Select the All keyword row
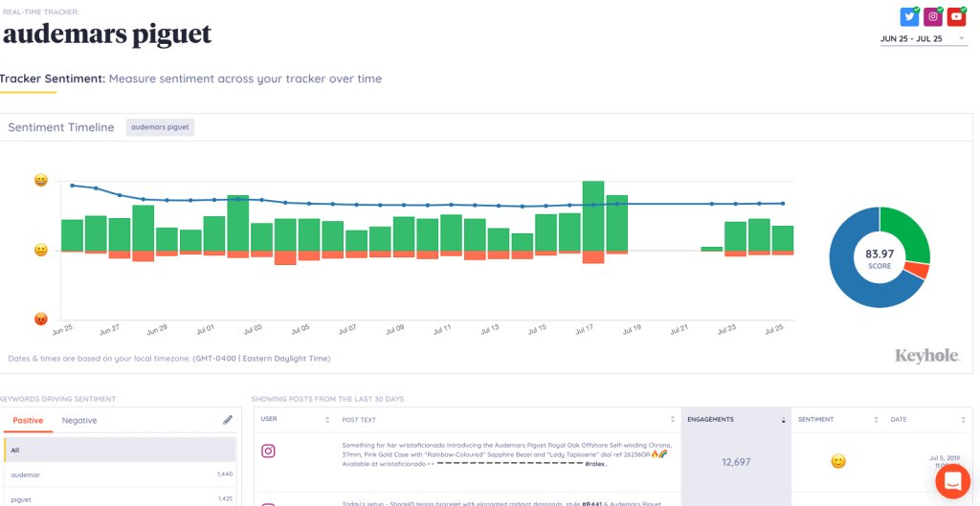 [x=120, y=450]
